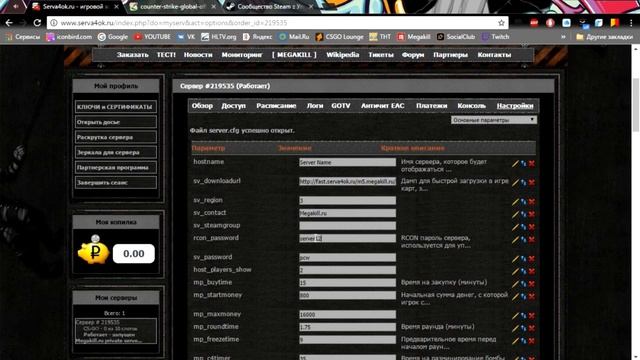
Task: Click Завершить сеанс to log out
Action: pos(116,182)
